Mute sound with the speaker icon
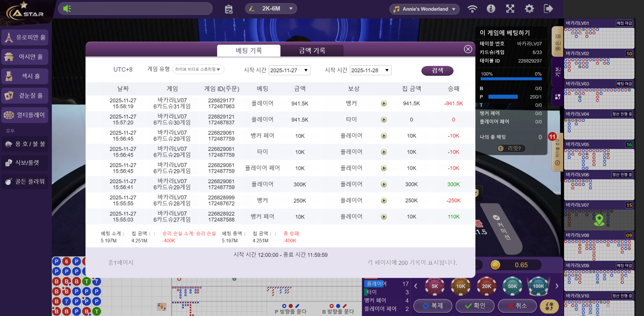The height and width of the screenshot is (316, 644). pos(67,9)
